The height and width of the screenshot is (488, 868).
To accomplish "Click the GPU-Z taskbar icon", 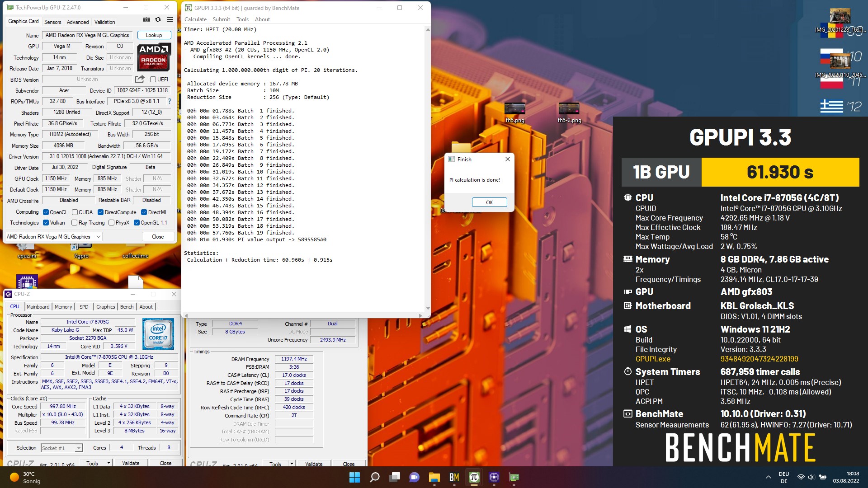I will point(514,477).
